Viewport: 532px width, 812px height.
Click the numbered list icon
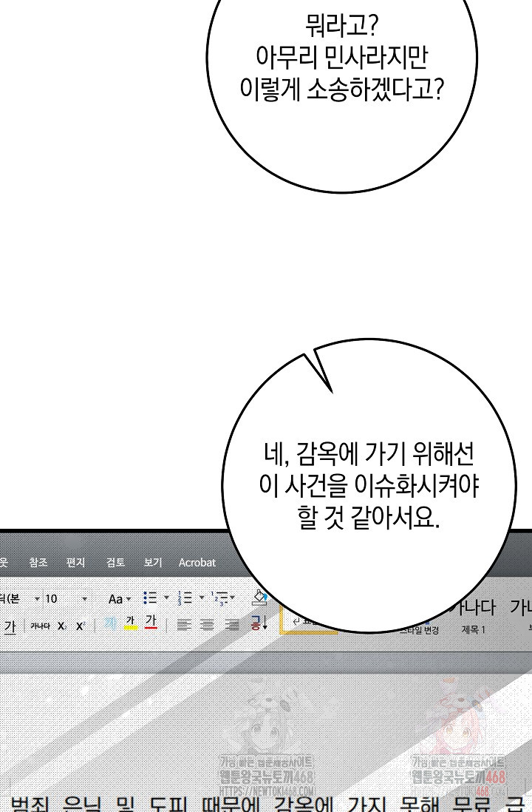coord(185,598)
